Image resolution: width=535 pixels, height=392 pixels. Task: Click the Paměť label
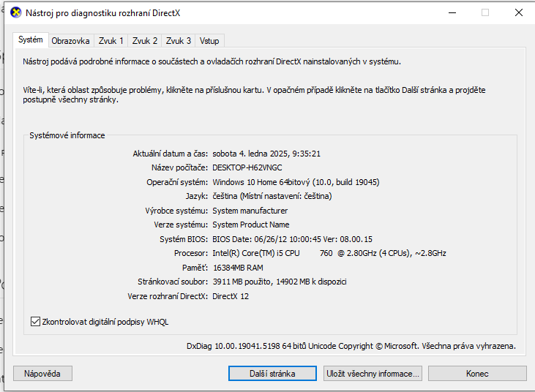pyautogui.click(x=195, y=268)
